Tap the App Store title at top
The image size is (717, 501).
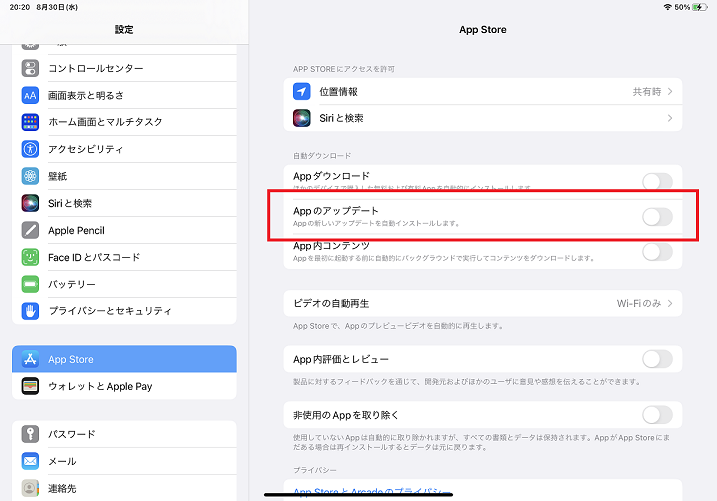pyautogui.click(x=483, y=30)
